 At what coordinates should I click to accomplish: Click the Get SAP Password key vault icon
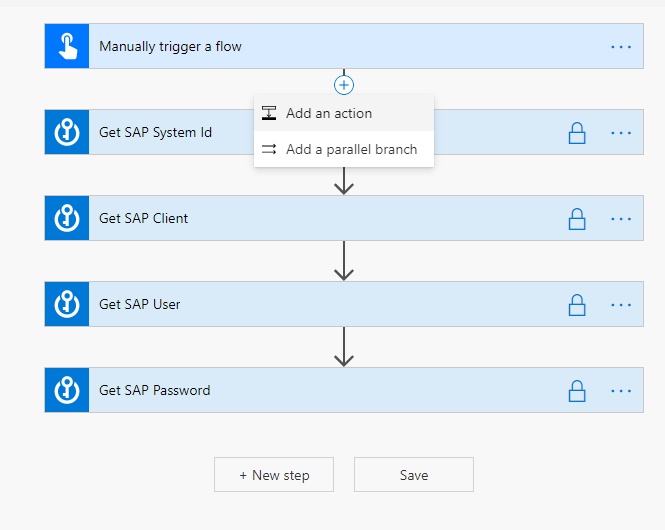tap(67, 390)
